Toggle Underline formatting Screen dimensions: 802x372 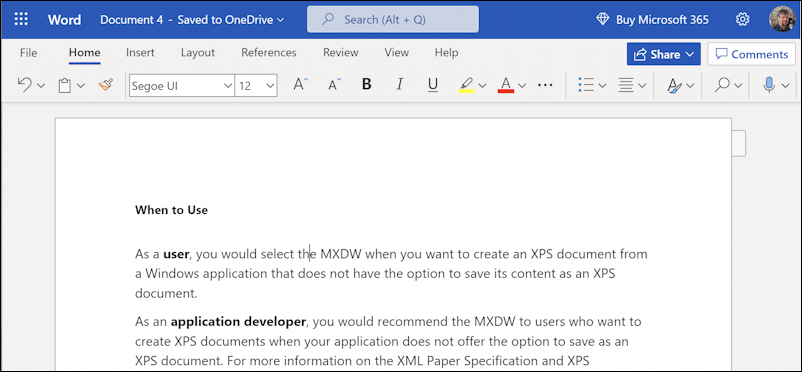[433, 85]
